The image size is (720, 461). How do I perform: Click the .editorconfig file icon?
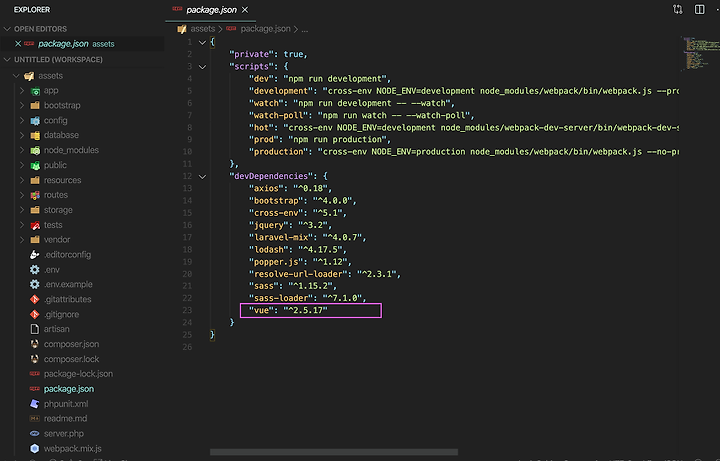point(34,254)
